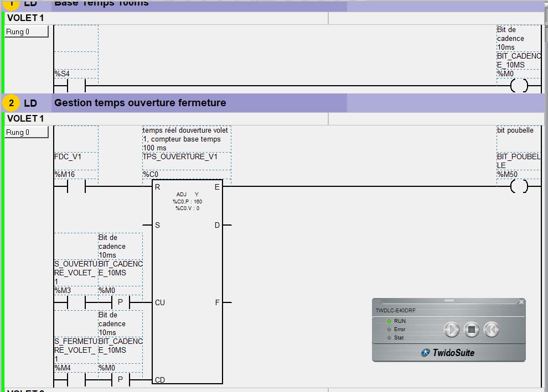Click the rewind/init button on the controller panel
The height and width of the screenshot is (392, 548).
491,330
